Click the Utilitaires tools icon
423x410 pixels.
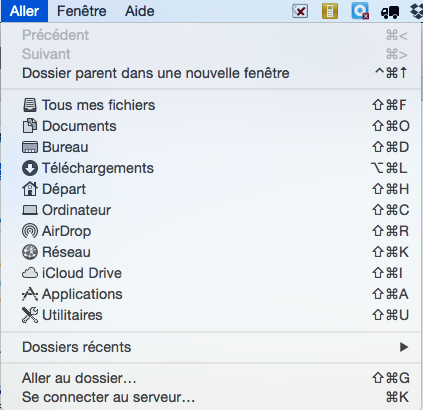30,315
